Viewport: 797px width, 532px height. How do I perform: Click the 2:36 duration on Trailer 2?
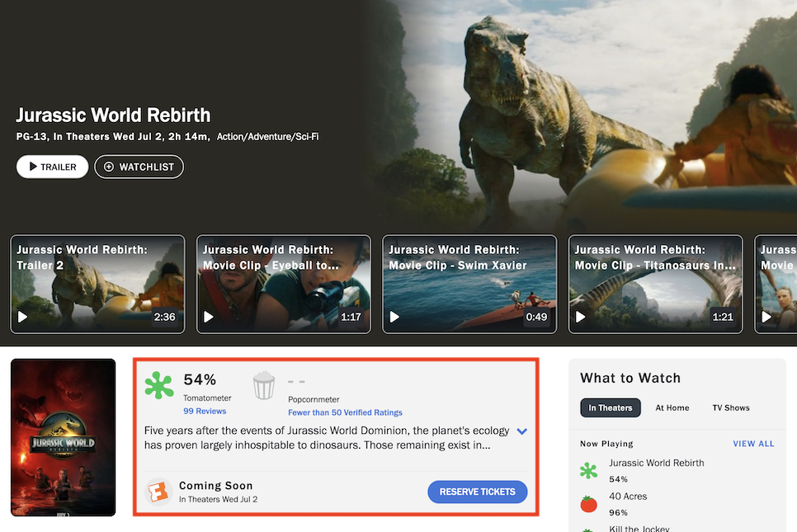click(165, 317)
